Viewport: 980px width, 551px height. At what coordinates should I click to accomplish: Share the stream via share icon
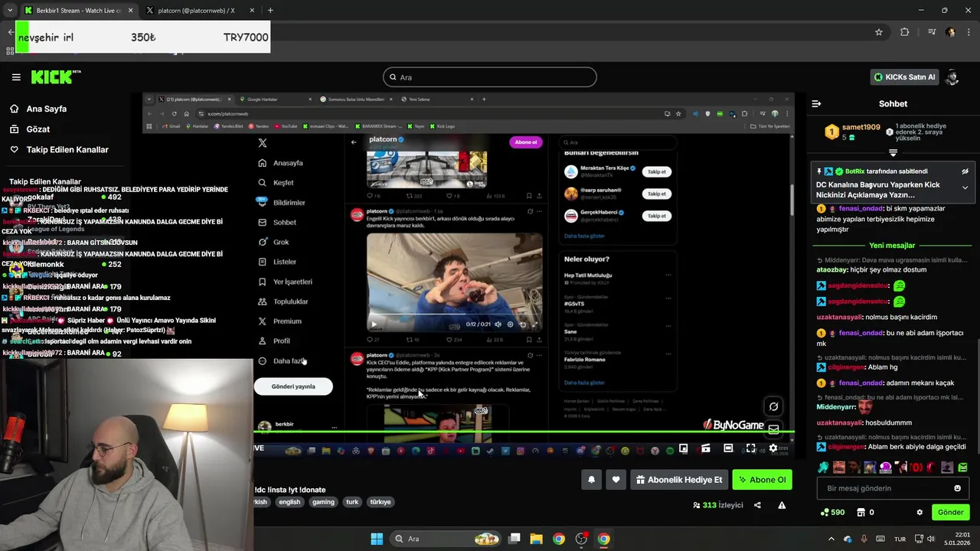pos(757,505)
